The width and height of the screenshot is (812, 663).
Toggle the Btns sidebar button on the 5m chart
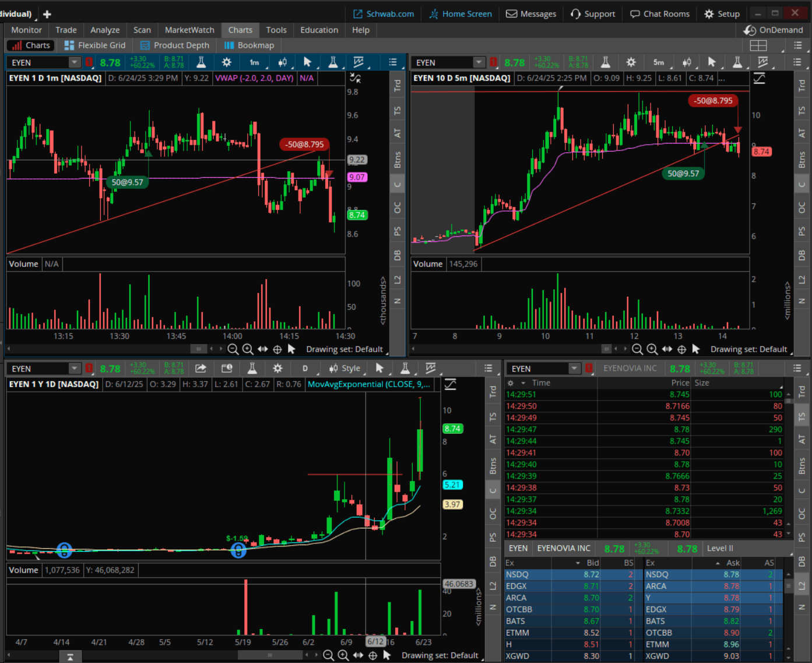coord(802,160)
